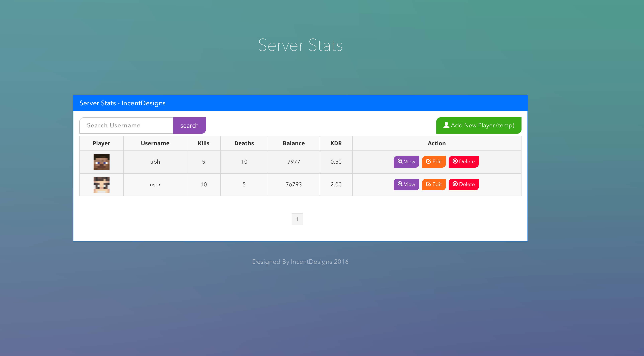644x356 pixels.
Task: Click the Server Stats - IncentDesigns panel title
Action: point(122,103)
